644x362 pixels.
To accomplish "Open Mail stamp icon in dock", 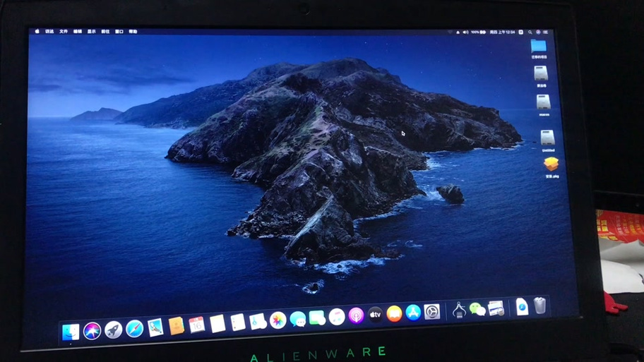I will point(155,327).
